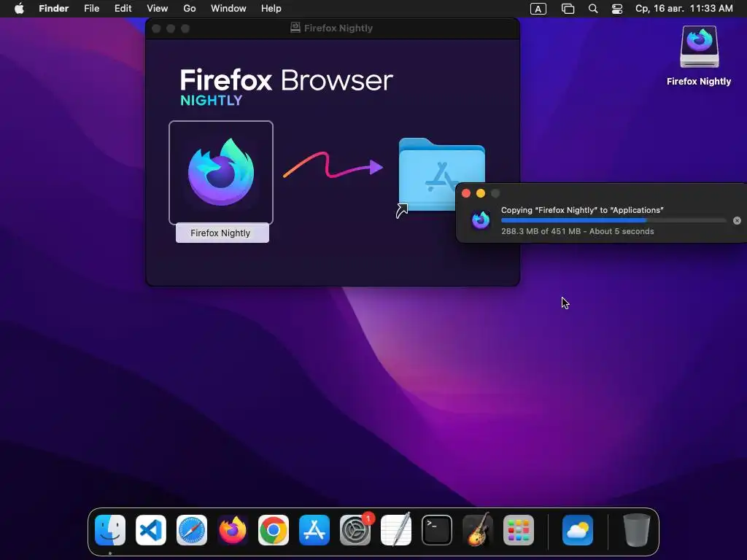
Task: Open the Window menu
Action: click(x=228, y=9)
